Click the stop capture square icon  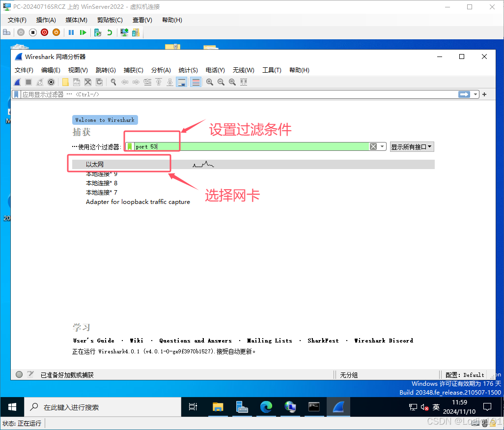coord(28,82)
